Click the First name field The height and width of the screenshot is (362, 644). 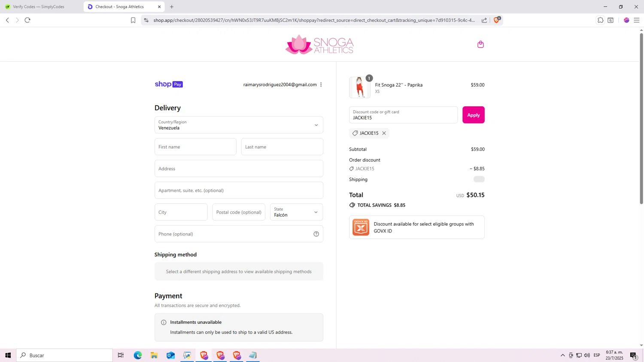click(x=195, y=147)
